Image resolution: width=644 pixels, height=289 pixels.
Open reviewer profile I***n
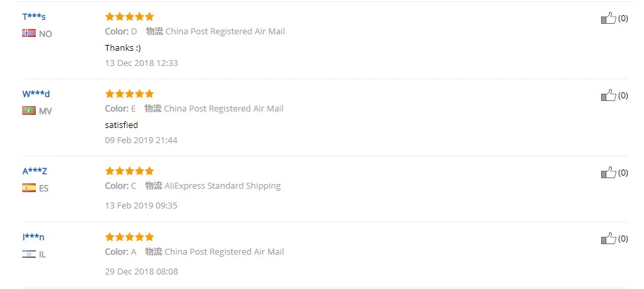[x=33, y=238]
